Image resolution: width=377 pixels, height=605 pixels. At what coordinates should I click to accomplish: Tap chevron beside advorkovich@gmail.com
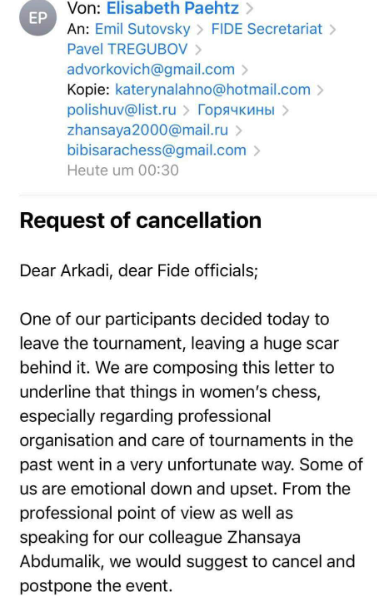(x=245, y=70)
